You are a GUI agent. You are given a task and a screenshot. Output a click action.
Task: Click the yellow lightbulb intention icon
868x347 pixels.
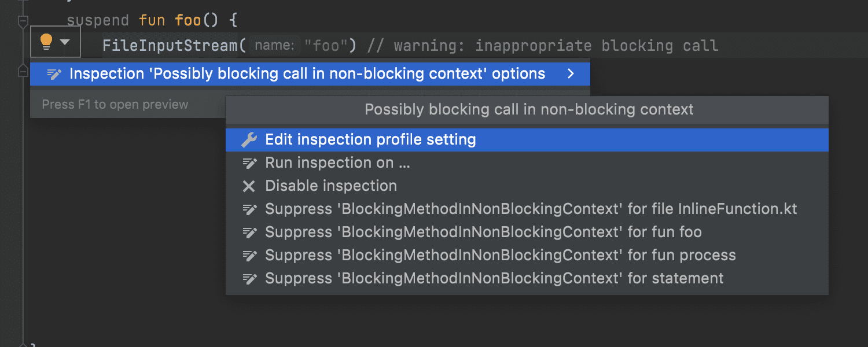[46, 42]
